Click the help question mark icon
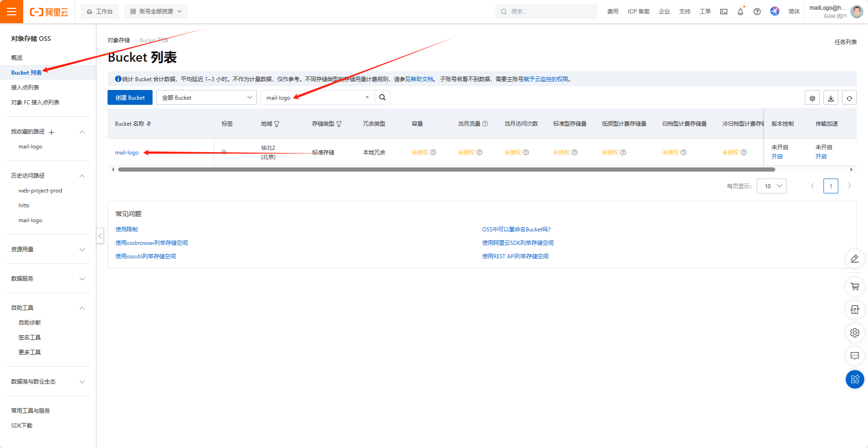 [x=757, y=12]
